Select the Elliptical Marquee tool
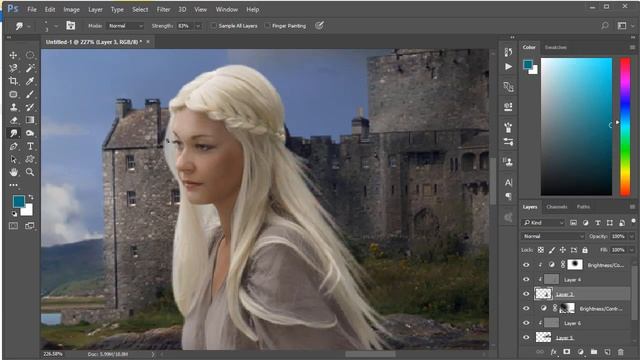 [30, 55]
